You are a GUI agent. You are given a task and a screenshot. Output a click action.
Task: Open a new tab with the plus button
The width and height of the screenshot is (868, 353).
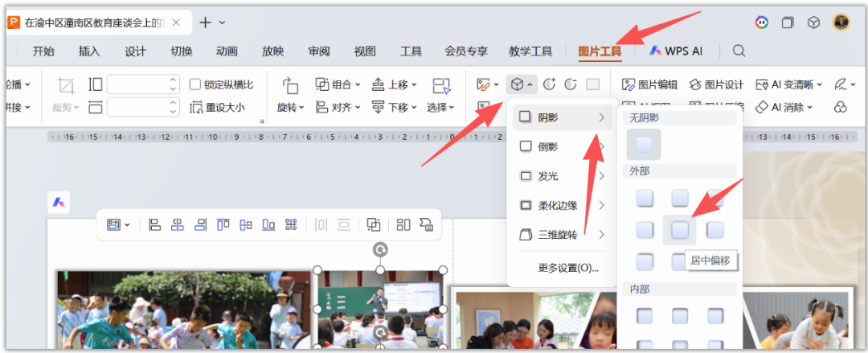pos(206,23)
